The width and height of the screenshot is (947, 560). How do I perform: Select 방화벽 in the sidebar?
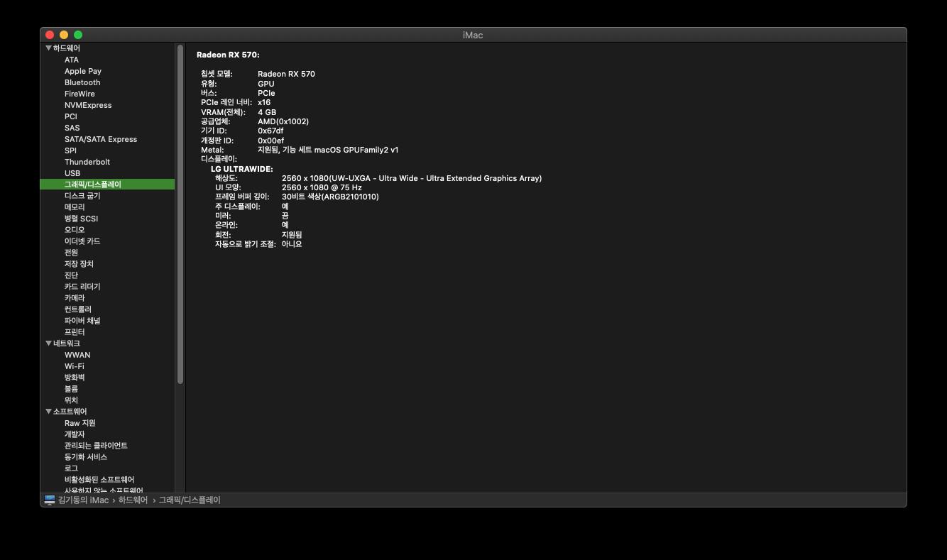75,378
